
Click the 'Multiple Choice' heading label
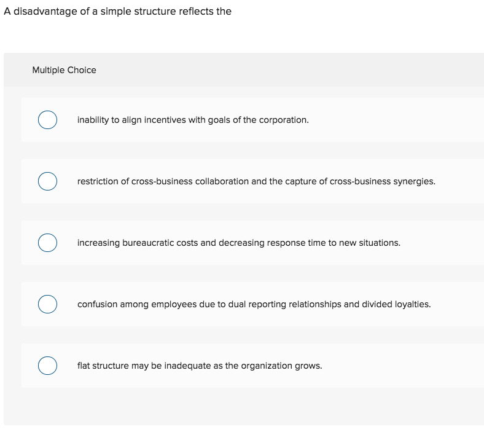(64, 70)
